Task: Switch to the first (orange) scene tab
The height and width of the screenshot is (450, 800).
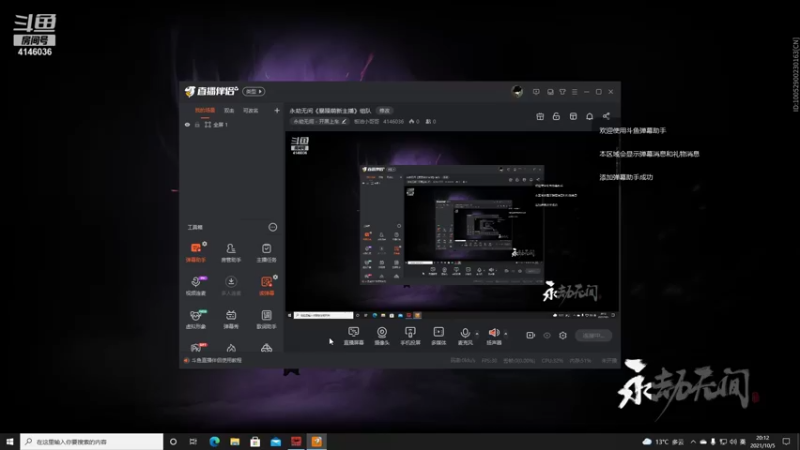Action: point(205,110)
